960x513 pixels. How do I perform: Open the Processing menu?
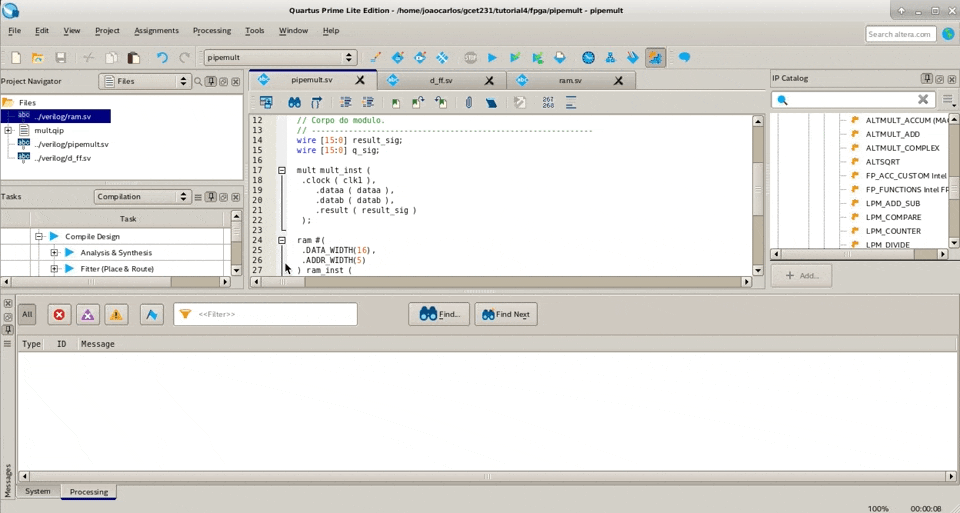coord(212,31)
